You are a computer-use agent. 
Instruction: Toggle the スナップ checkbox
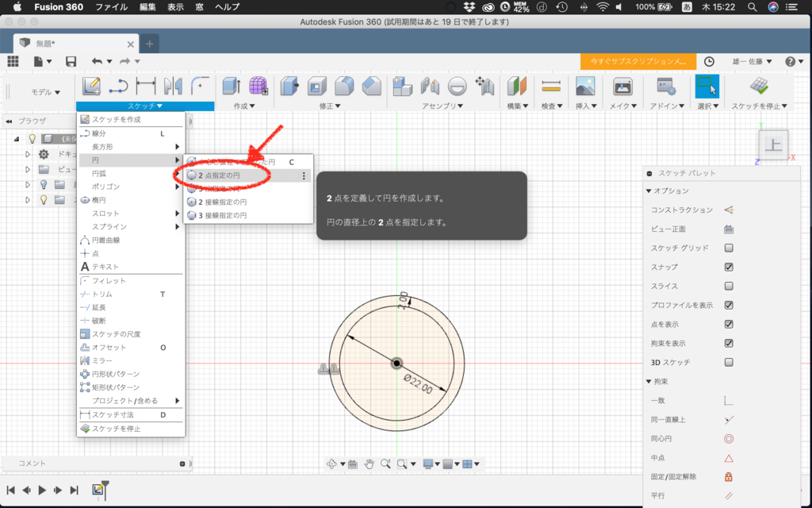pos(729,267)
